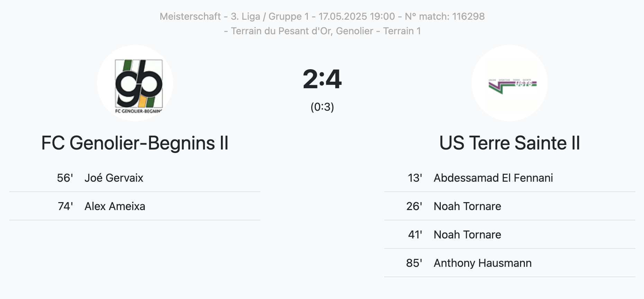Select scorer Abdessamad El Fennani
The width and height of the screenshot is (644, 299).
tap(493, 178)
